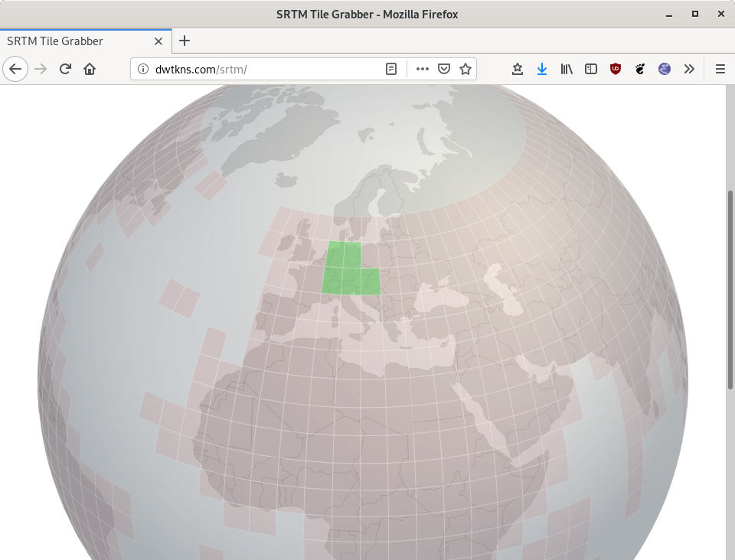
Task: Close the SRTM Tile Grabber tab
Action: click(x=158, y=41)
